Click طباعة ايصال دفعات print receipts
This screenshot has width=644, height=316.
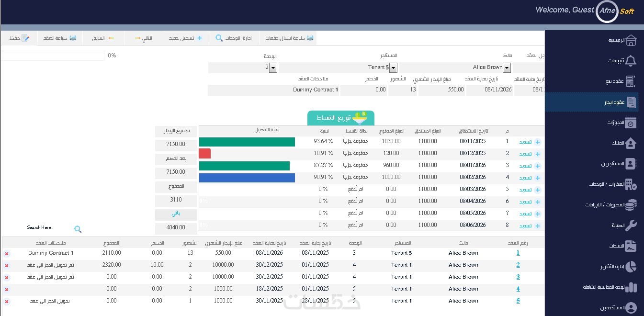(289, 38)
